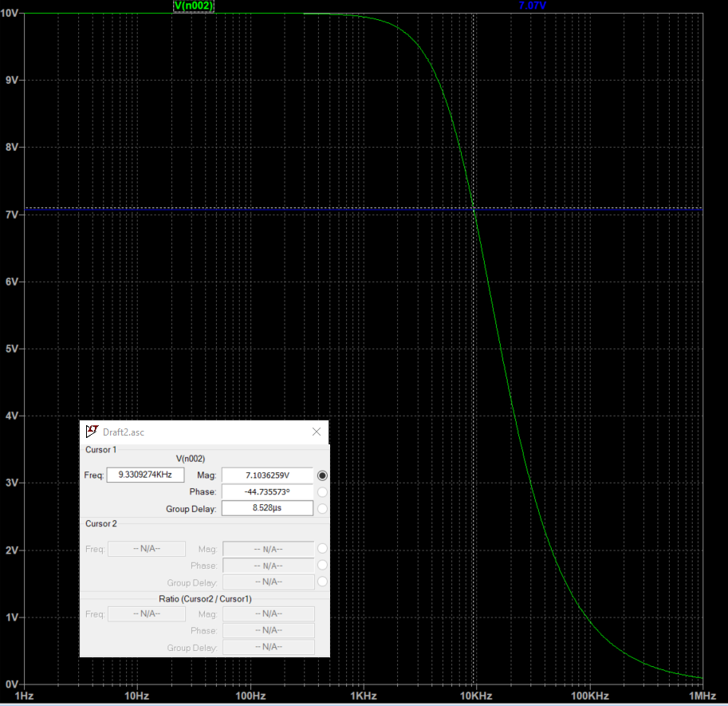Click the Cursor 1 Freq input field
This screenshot has height=706, width=728.
click(x=145, y=475)
